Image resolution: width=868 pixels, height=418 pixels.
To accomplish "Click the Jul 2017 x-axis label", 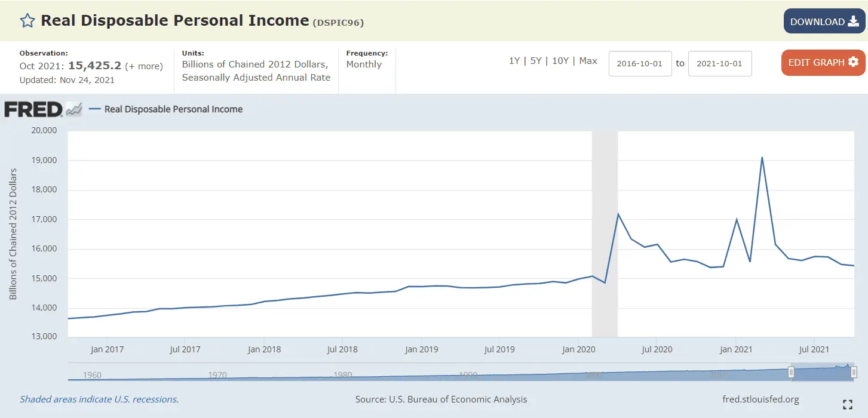I will pyautogui.click(x=185, y=349).
